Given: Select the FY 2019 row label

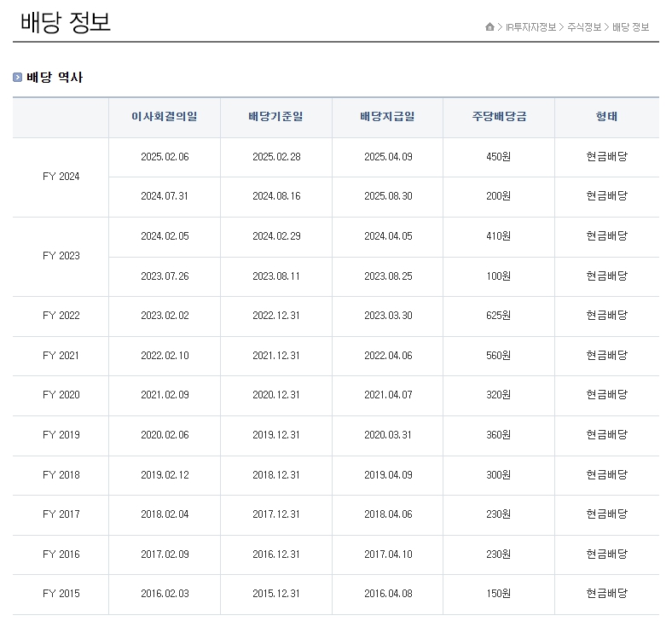Looking at the screenshot, I should pyautogui.click(x=61, y=435).
